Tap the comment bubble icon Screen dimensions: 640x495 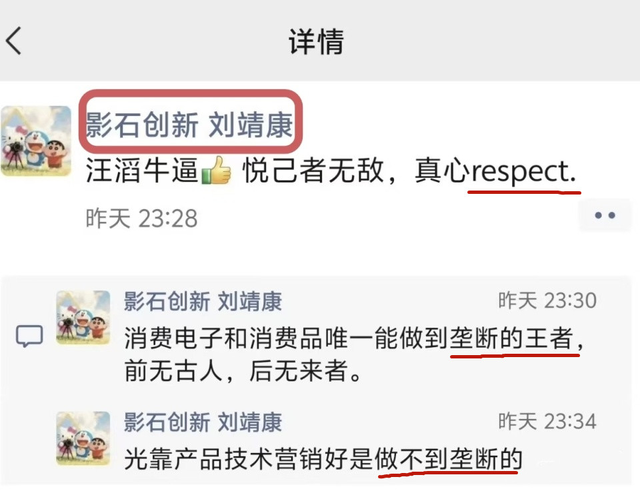click(29, 336)
